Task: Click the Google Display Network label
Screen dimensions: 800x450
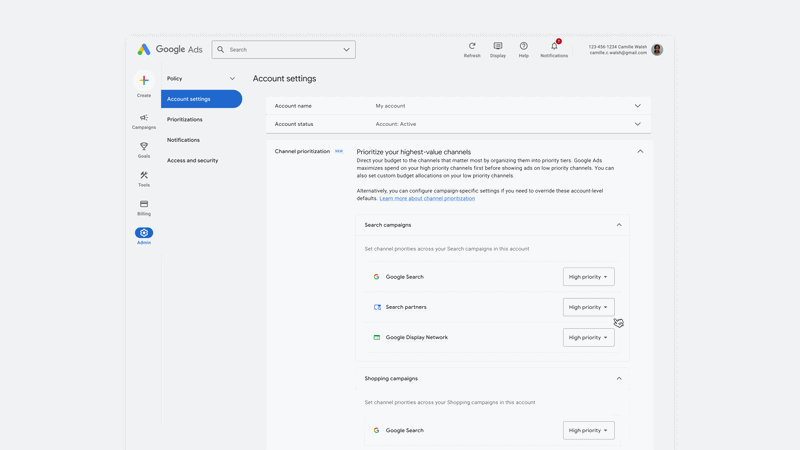Action: tap(417, 337)
